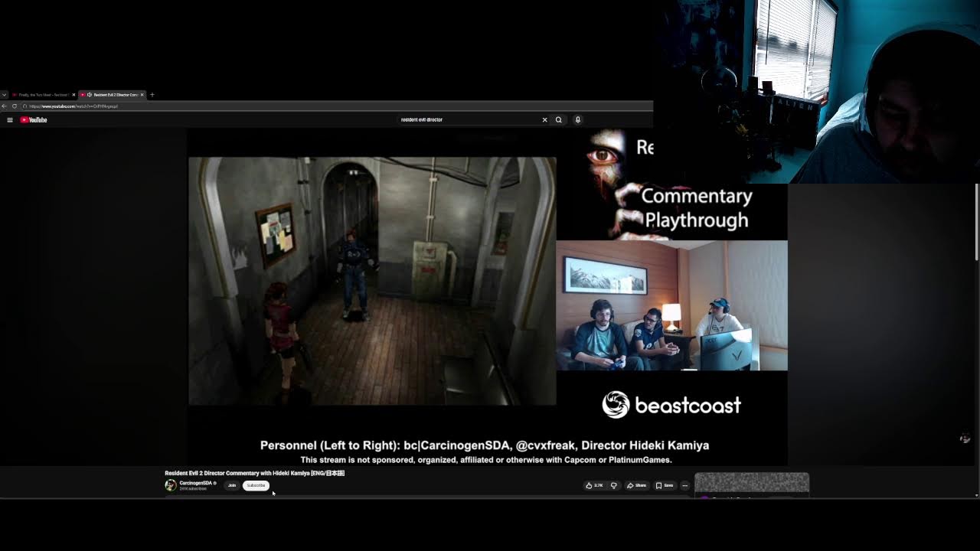Click the video title below the player
This screenshot has width=980, height=551.
255,473
